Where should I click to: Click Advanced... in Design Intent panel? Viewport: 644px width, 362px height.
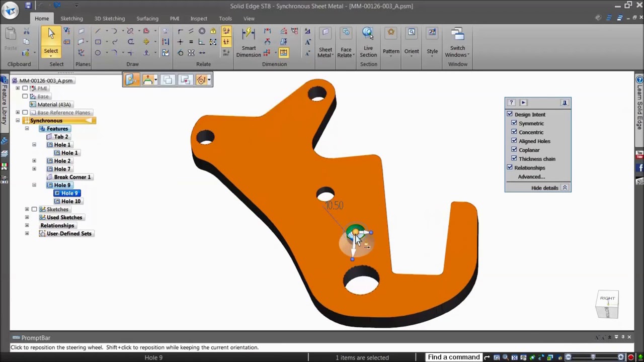(531, 176)
